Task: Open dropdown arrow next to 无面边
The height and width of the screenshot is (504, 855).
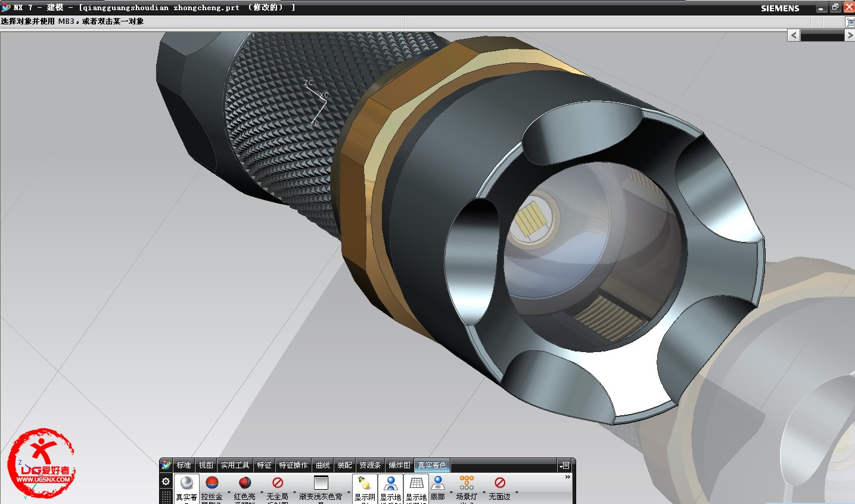Action: coord(517,493)
